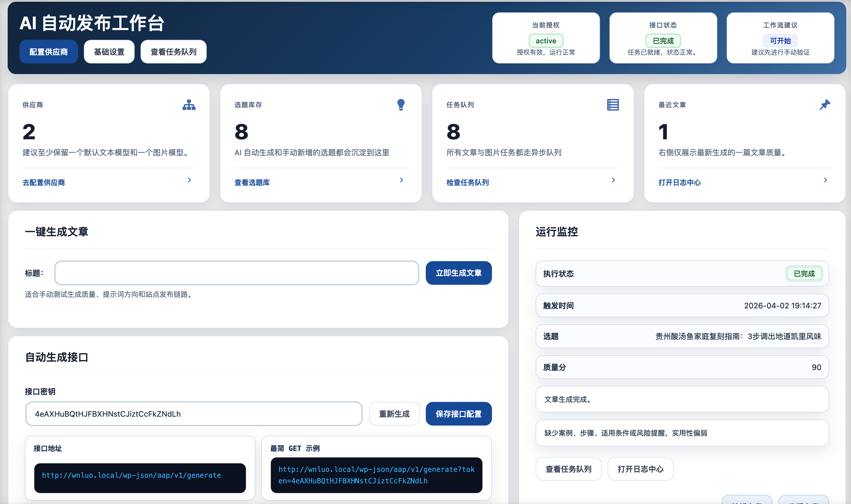Image resolution: width=851 pixels, height=504 pixels.
Task: Click the pushpin icon on 最近文章 card
Action: pyautogui.click(x=824, y=104)
